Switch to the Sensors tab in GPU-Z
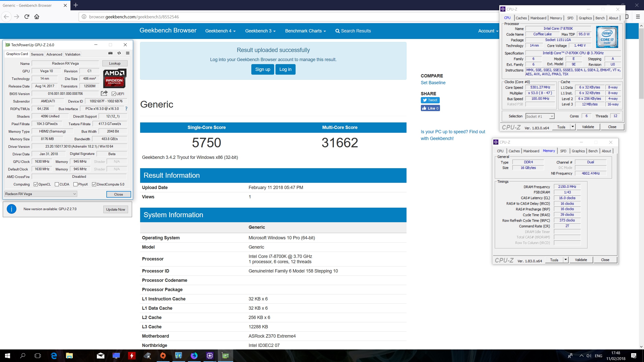This screenshot has width=644, height=362. [x=37, y=54]
